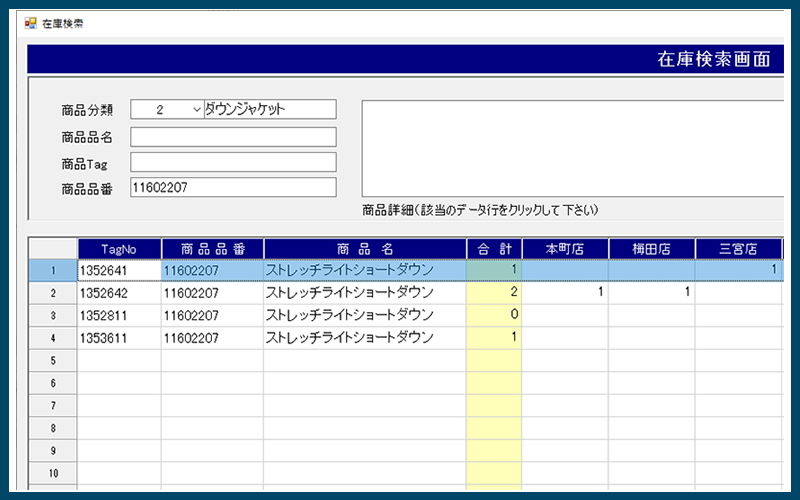The width and height of the screenshot is (800, 500).
Task: Click the 本町店 column header
Action: 564,248
